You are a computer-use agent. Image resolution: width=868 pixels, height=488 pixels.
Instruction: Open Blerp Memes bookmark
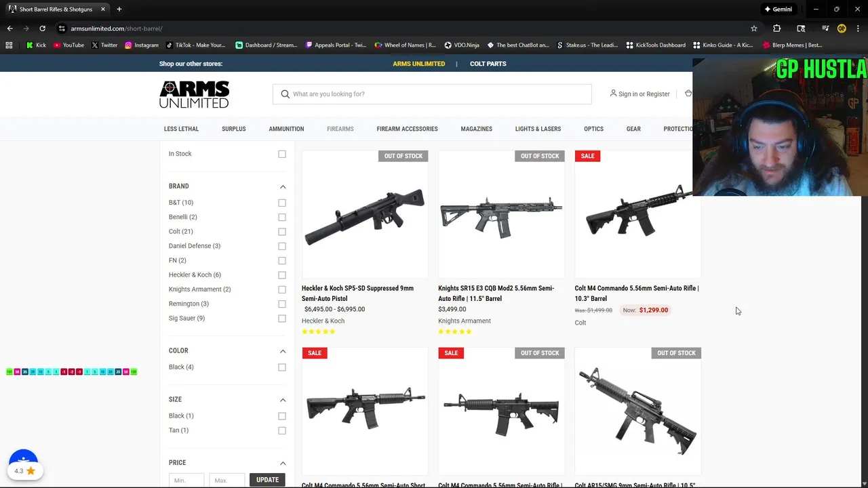[792, 45]
